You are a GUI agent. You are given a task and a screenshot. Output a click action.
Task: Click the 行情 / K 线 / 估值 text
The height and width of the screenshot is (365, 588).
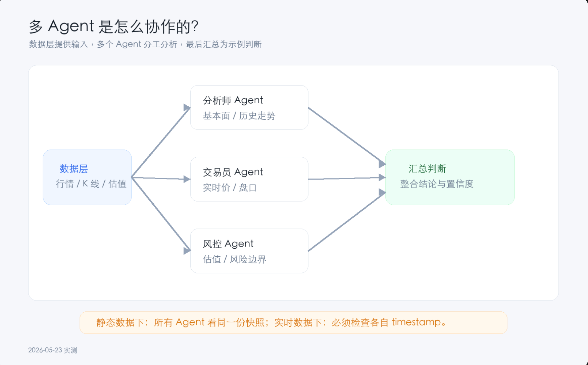(x=91, y=184)
